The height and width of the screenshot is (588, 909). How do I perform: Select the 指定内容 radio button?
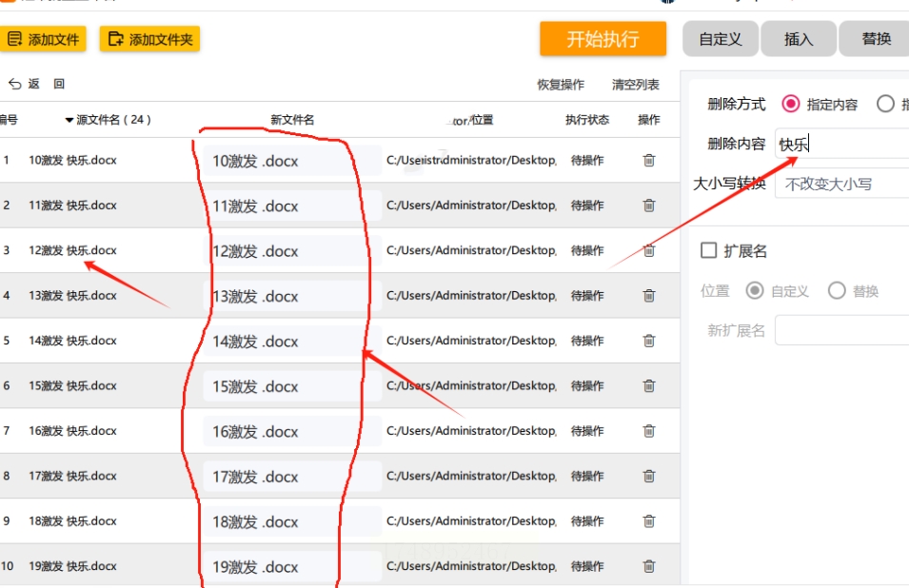791,105
